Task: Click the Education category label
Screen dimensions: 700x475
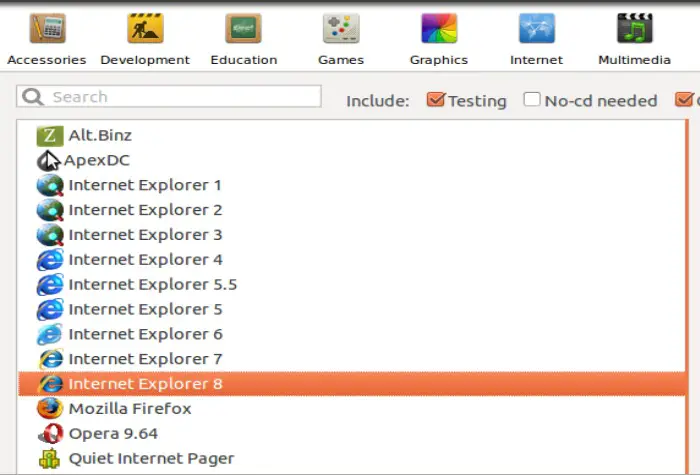Action: [244, 60]
